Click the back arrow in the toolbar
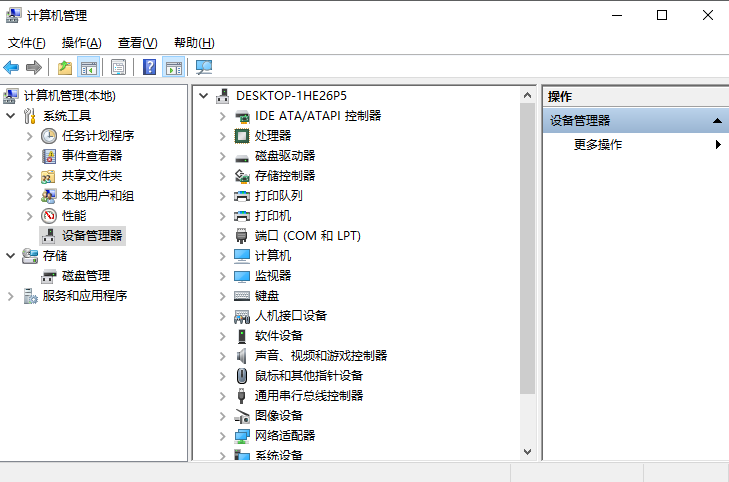Screen dimensions: 729x482 pyautogui.click(x=12, y=67)
